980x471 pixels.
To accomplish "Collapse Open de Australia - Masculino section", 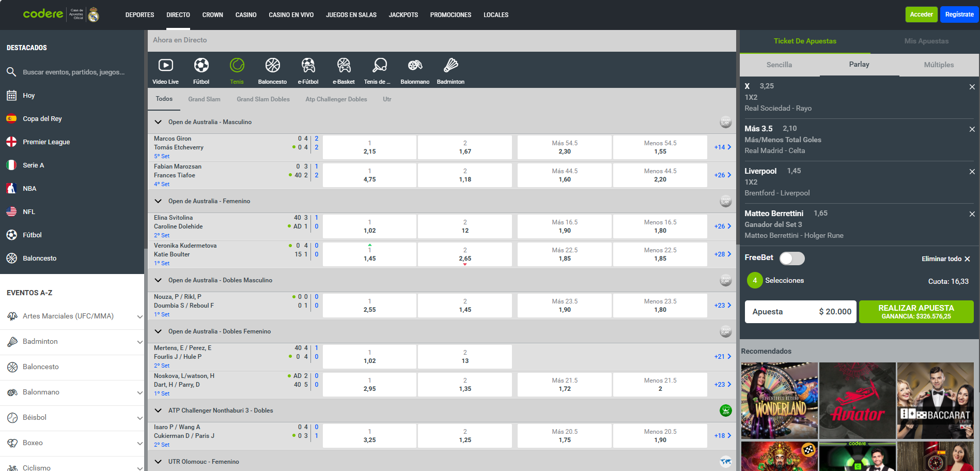I will (158, 122).
